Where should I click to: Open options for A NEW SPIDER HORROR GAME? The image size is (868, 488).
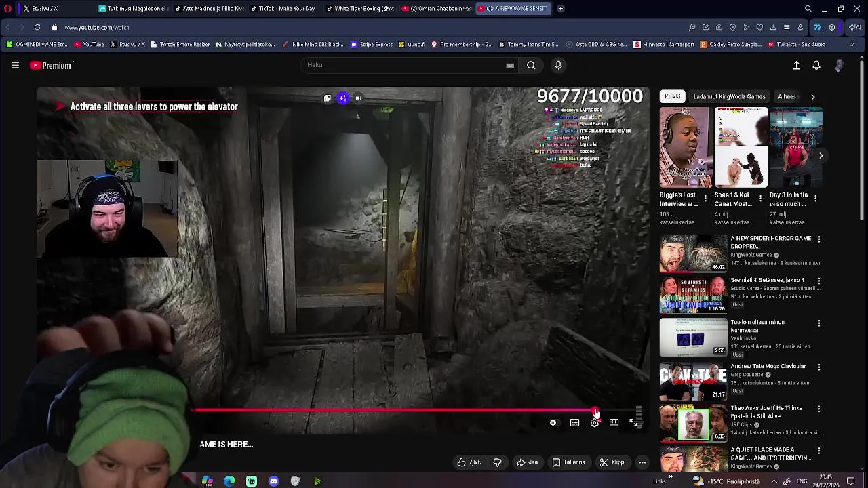tap(818, 239)
